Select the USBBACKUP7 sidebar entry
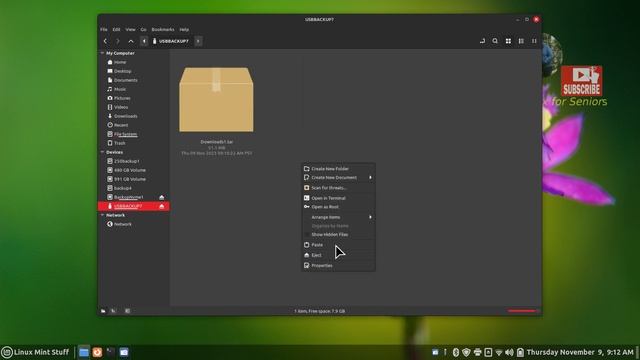 coord(134,206)
